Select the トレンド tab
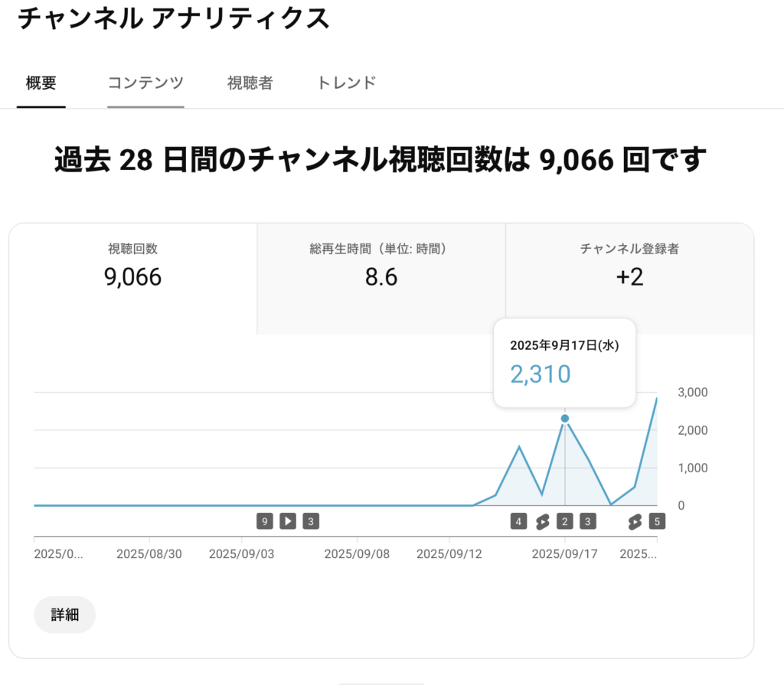The image size is (784, 692). coord(345,83)
